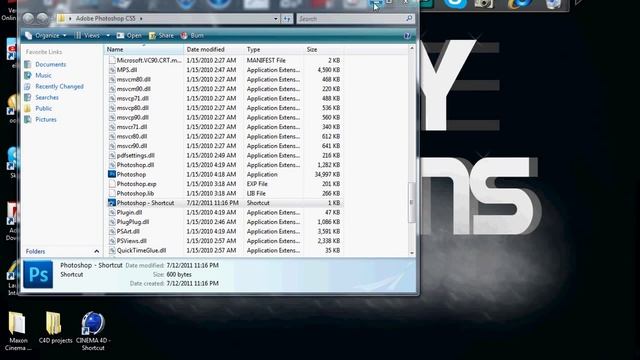Screen dimensions: 640x360
Task: Click the Documents folder icon in sidebar
Action: tap(28, 64)
